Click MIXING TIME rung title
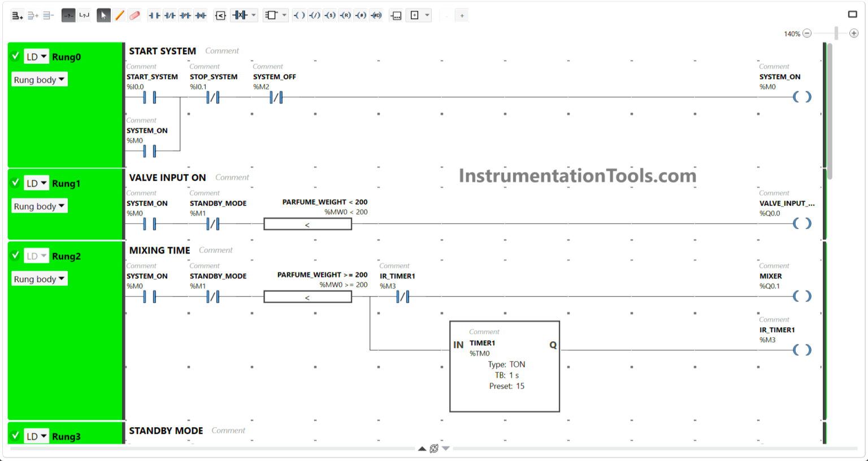Image resolution: width=868 pixels, height=461 pixels. [160, 250]
